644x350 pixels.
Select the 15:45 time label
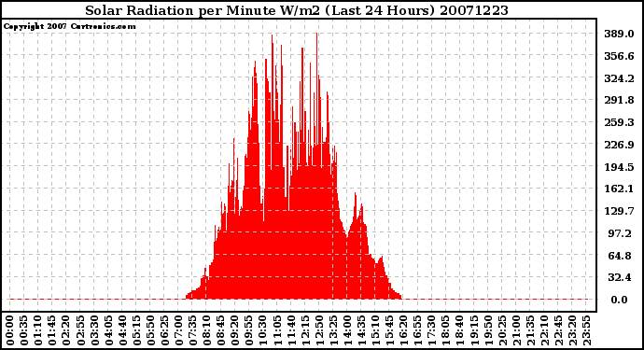(389, 330)
